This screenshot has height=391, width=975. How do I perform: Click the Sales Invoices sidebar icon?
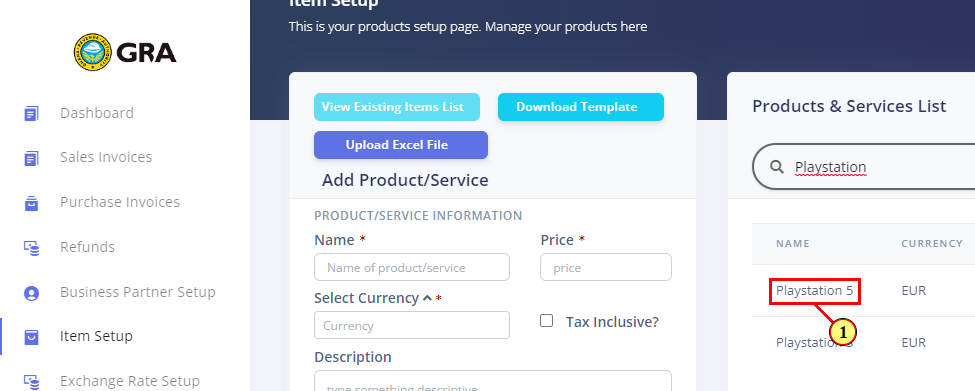click(31, 158)
